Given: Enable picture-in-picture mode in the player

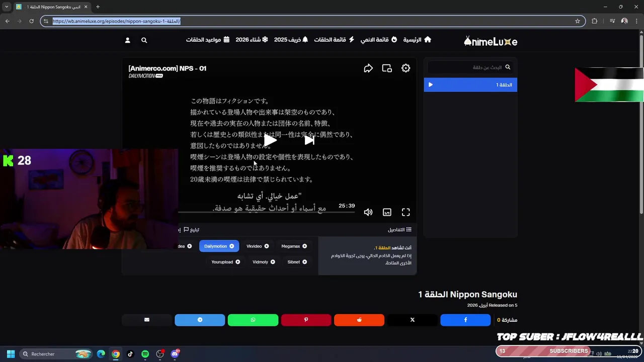Looking at the screenshot, I should (387, 68).
